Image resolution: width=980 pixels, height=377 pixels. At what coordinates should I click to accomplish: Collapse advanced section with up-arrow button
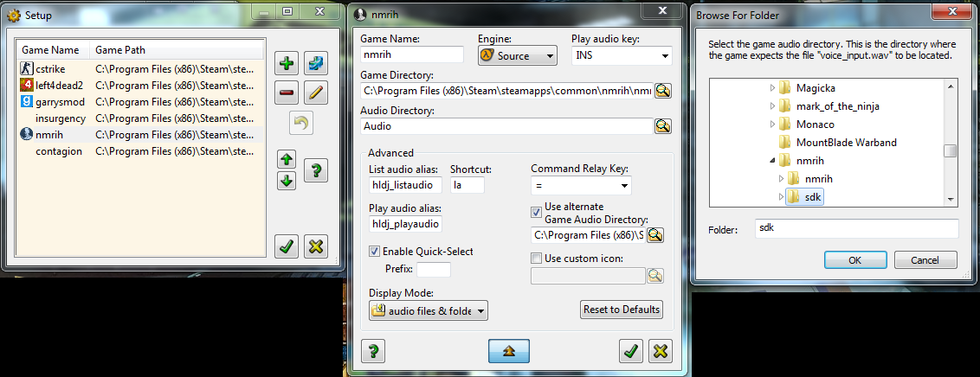coord(509,351)
